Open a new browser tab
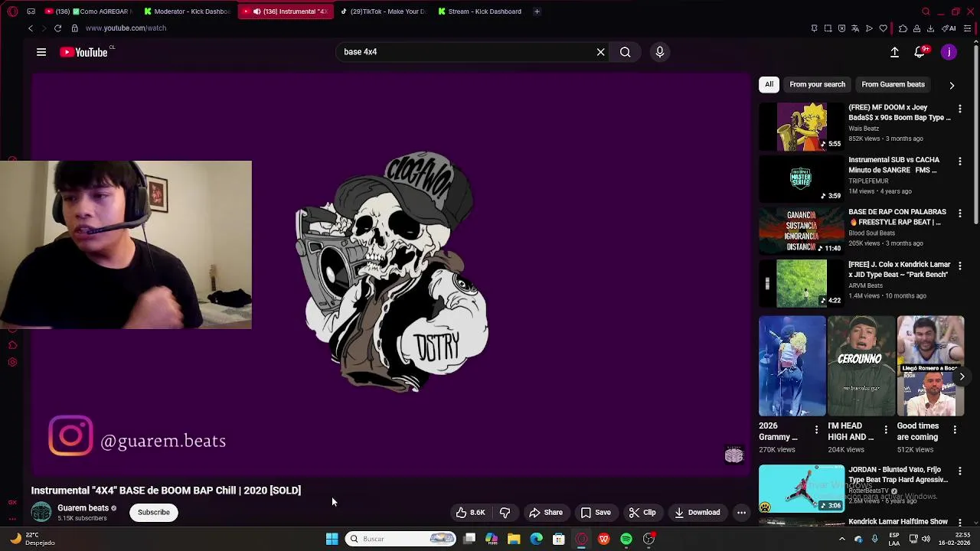Screen dimensions: 980x551 [537, 11]
